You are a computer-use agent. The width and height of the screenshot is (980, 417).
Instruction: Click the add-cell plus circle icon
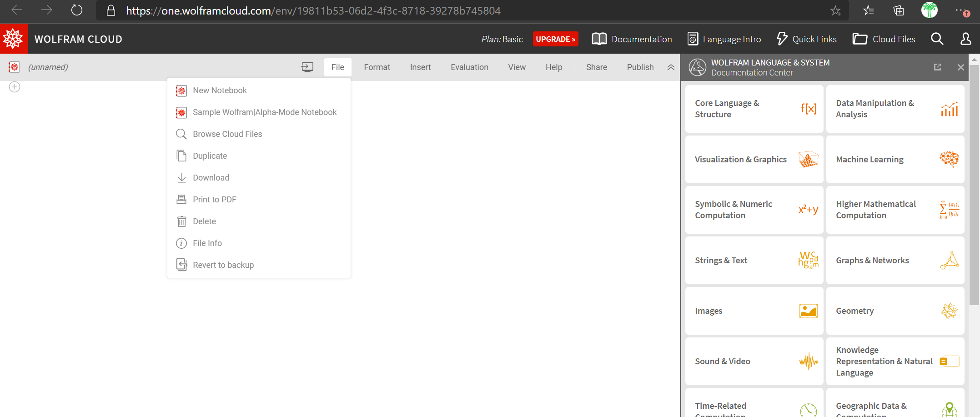pyautogui.click(x=15, y=87)
